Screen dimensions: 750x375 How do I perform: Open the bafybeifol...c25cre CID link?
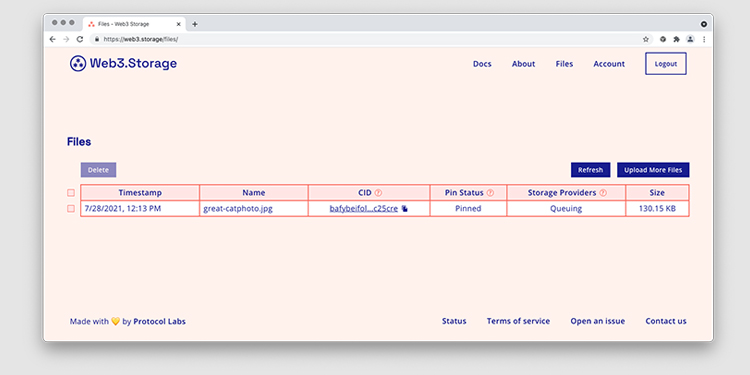364,209
